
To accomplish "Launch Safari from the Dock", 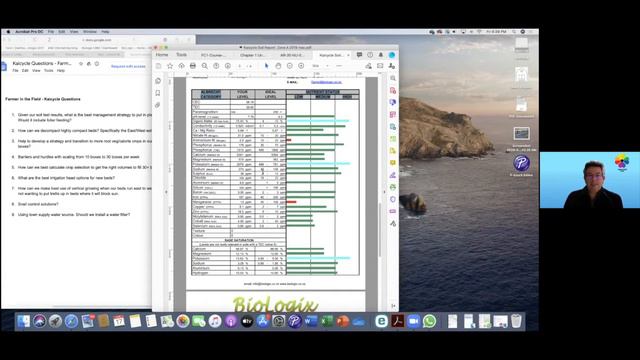I will [71, 321].
